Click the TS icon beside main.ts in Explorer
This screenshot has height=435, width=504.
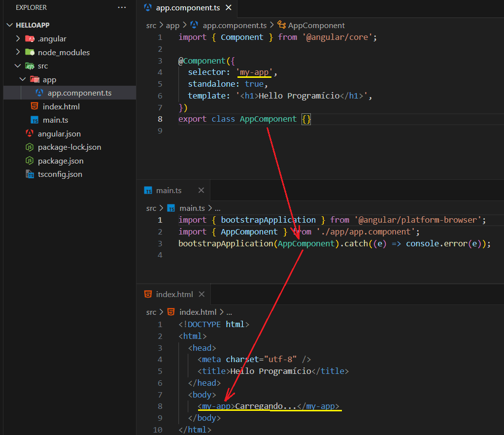(34, 120)
